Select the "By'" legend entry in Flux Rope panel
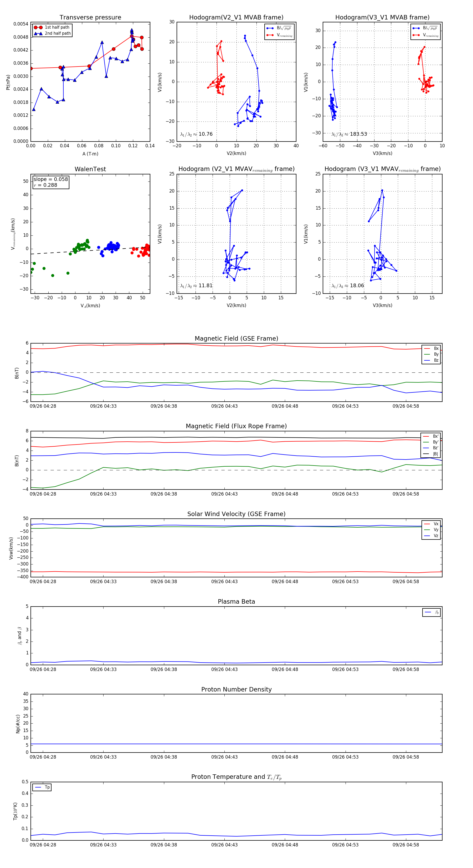Image resolution: width=473 pixels, height=868 pixels. point(431,442)
